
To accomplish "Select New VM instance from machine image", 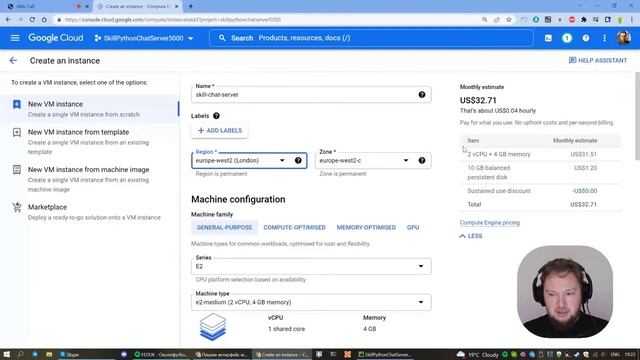I will pyautogui.click(x=89, y=179).
